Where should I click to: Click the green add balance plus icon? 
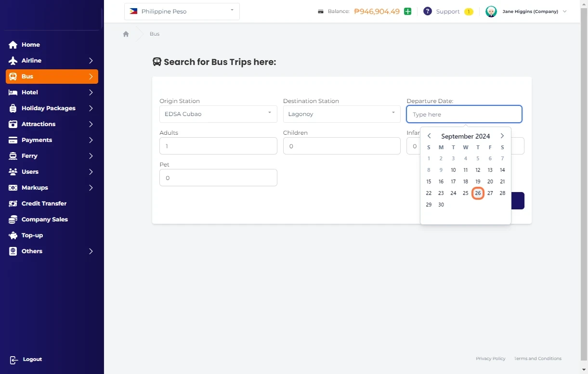(408, 12)
